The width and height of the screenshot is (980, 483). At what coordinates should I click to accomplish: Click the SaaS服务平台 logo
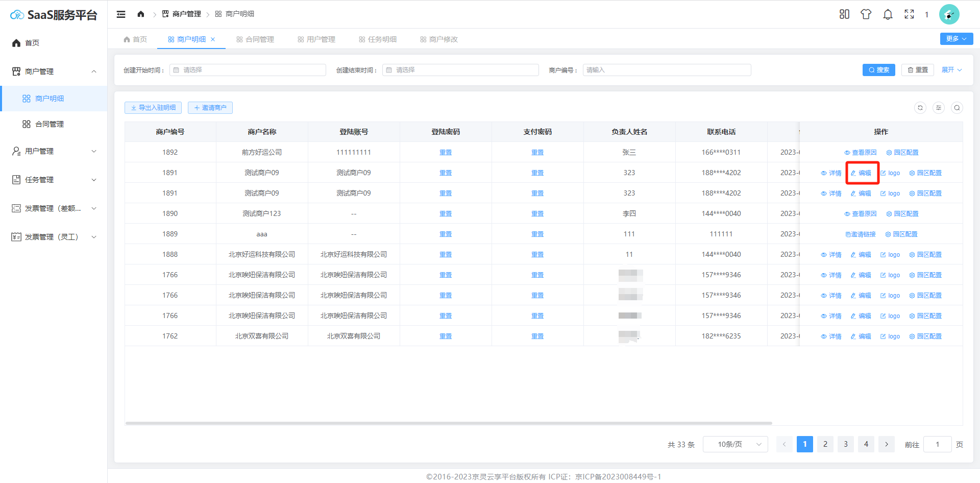(x=54, y=15)
